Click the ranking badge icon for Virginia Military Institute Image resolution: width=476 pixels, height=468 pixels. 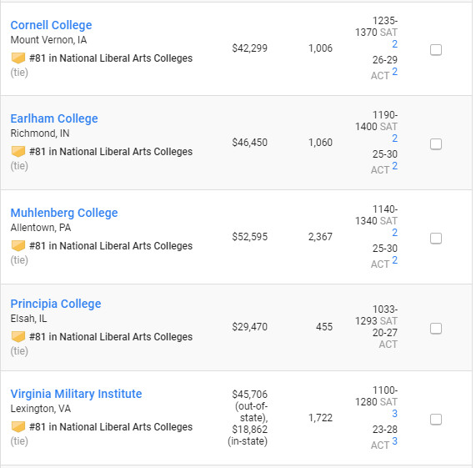point(18,426)
